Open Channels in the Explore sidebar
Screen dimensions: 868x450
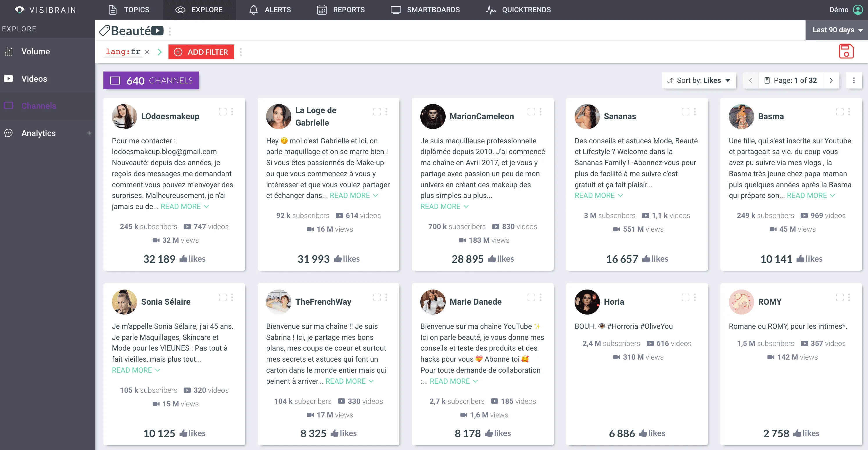pyautogui.click(x=48, y=106)
